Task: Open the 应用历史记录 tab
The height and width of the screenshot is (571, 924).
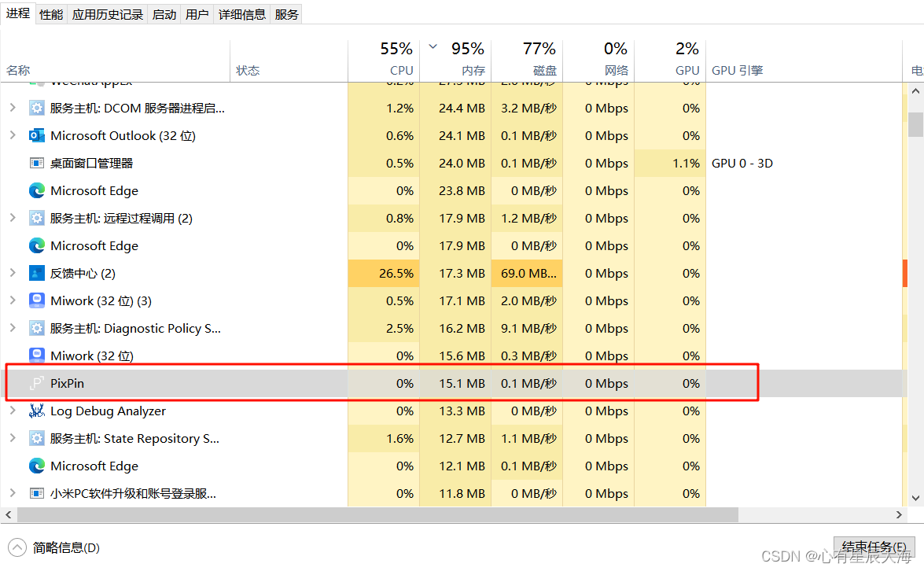Action: coord(107,15)
